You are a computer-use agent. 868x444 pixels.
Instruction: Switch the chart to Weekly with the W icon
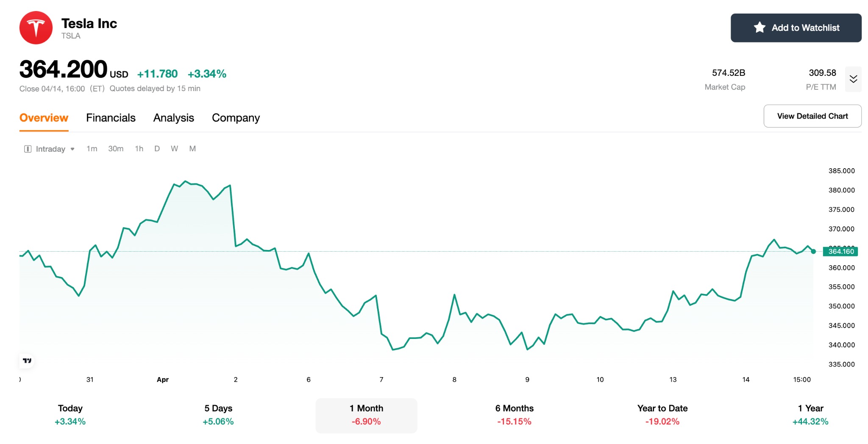[x=174, y=149]
